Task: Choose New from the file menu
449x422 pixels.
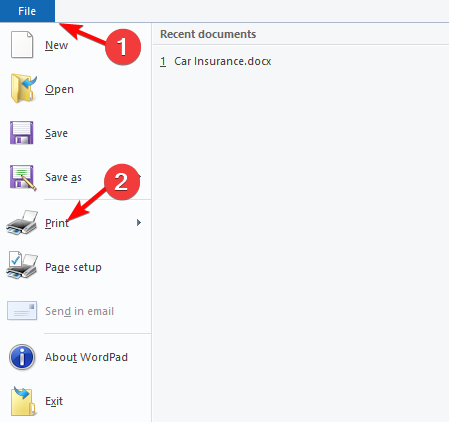Action: (56, 45)
